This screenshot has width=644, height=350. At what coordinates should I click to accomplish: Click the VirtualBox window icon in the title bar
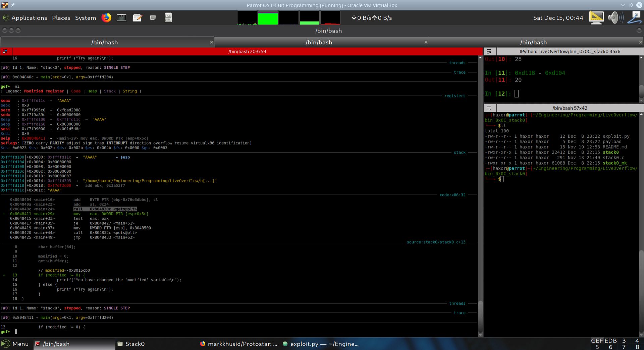tap(4, 5)
